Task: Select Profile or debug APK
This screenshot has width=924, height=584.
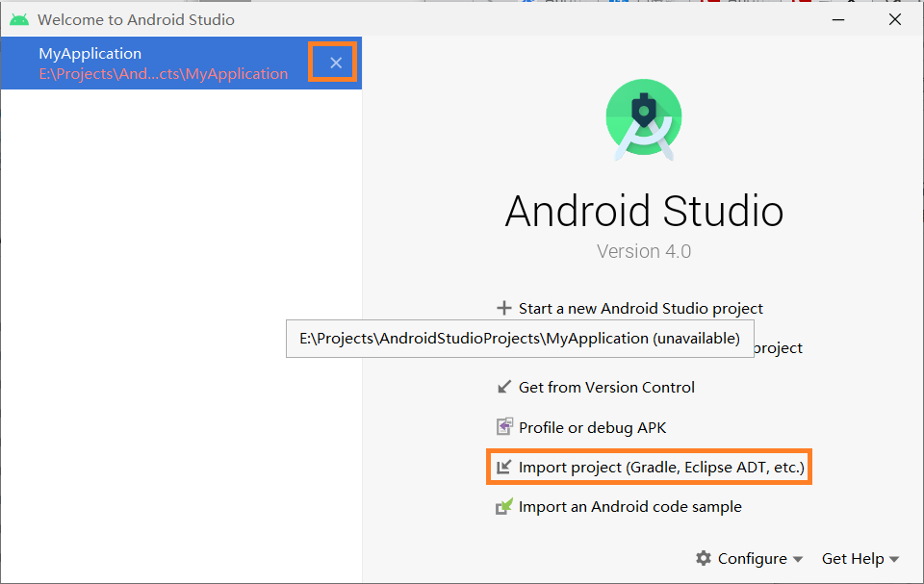Action: pos(592,427)
